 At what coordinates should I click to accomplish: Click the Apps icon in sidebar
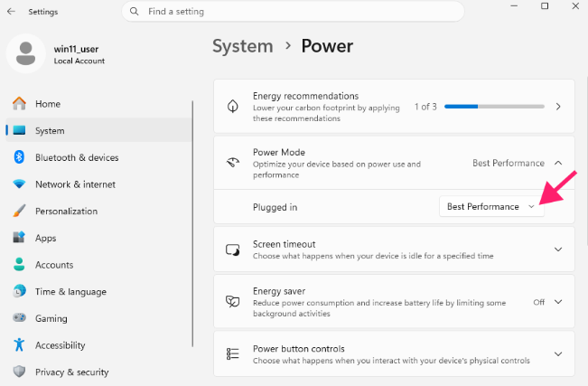(x=19, y=238)
